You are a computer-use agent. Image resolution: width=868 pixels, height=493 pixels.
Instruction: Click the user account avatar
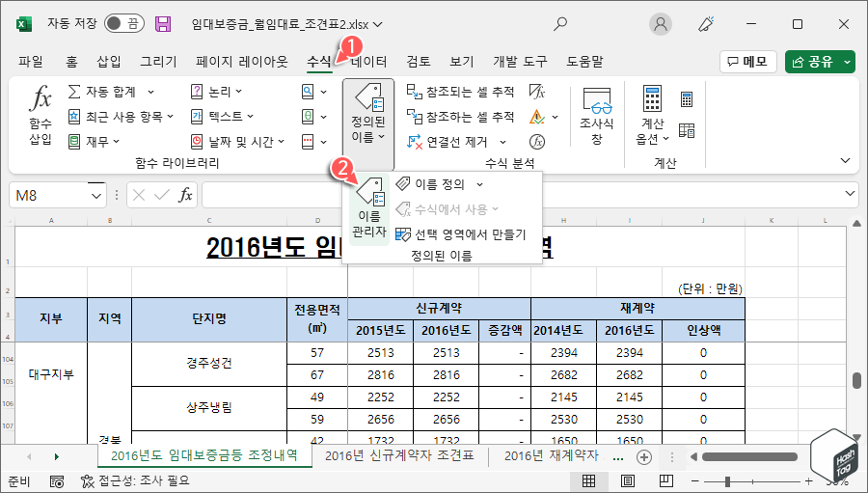coord(661,24)
